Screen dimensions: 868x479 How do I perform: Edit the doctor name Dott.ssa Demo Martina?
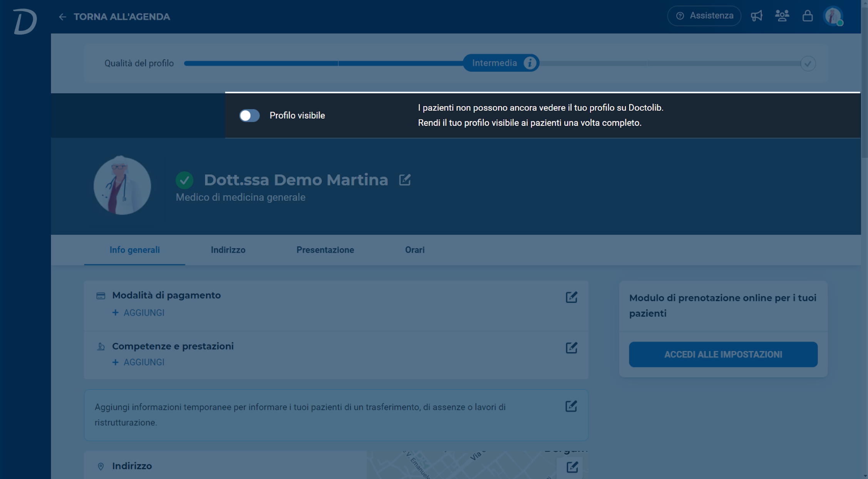(405, 180)
